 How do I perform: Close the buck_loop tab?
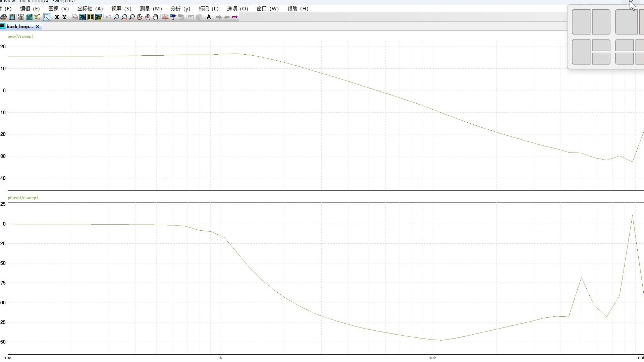pos(38,26)
